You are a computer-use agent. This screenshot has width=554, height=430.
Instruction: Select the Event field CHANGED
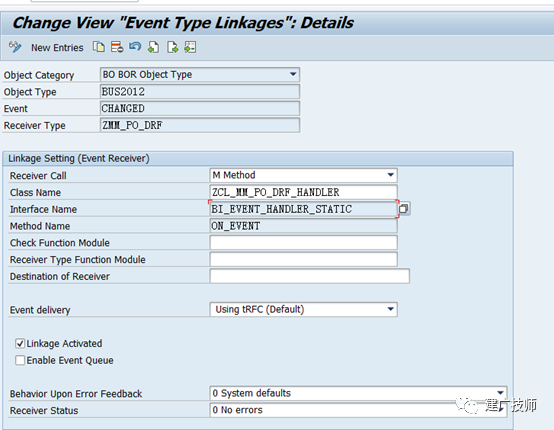pyautogui.click(x=200, y=108)
